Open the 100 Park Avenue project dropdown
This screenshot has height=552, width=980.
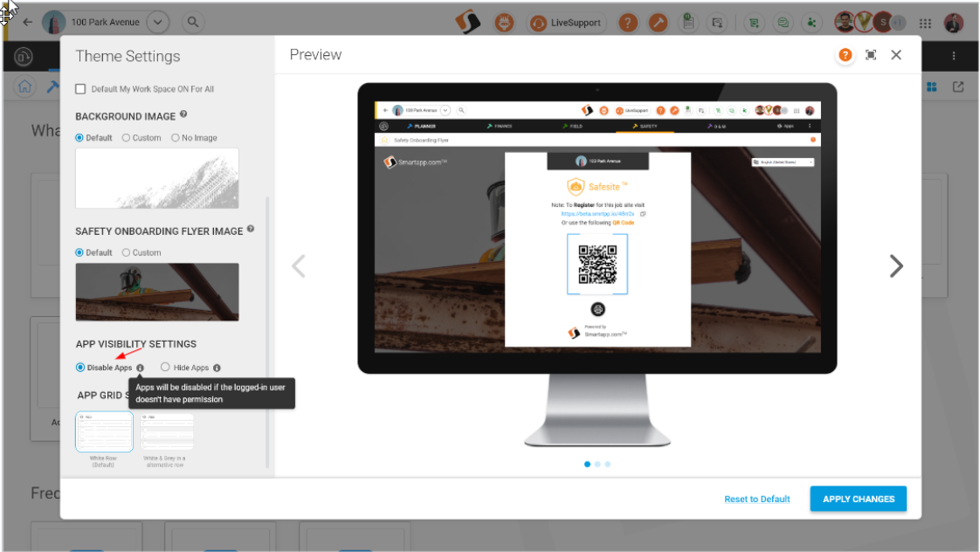click(x=157, y=22)
